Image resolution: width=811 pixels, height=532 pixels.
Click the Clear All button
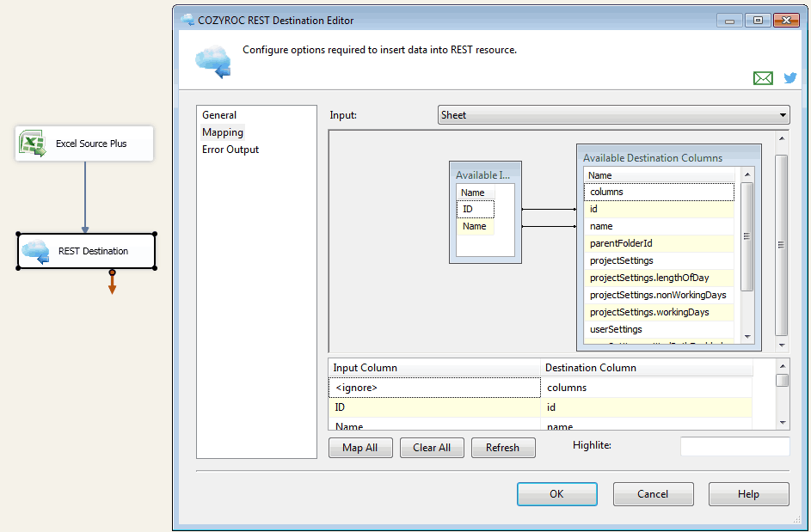point(432,448)
